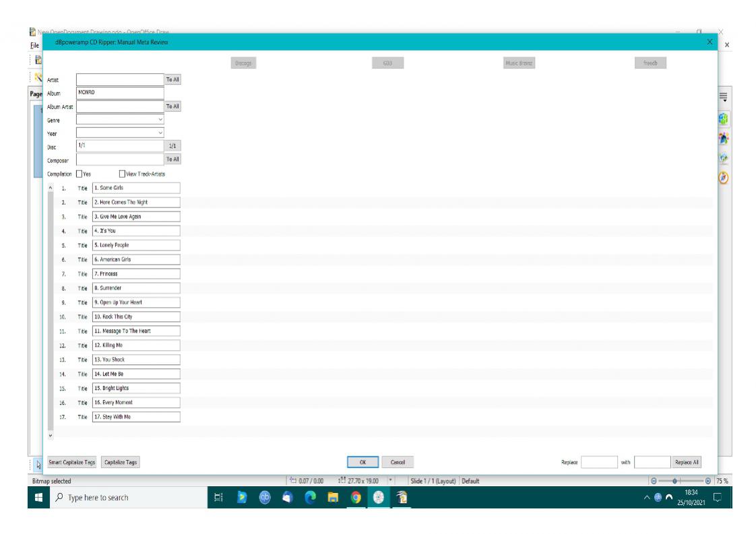The height and width of the screenshot is (534, 756).
Task: Open the sidebar settings hamburger menu
Action: (722, 97)
